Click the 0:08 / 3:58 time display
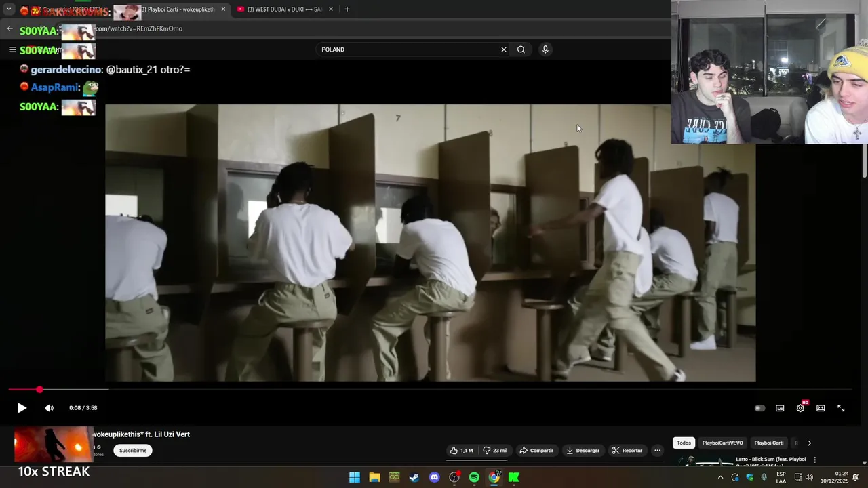The height and width of the screenshot is (488, 868). (x=83, y=408)
